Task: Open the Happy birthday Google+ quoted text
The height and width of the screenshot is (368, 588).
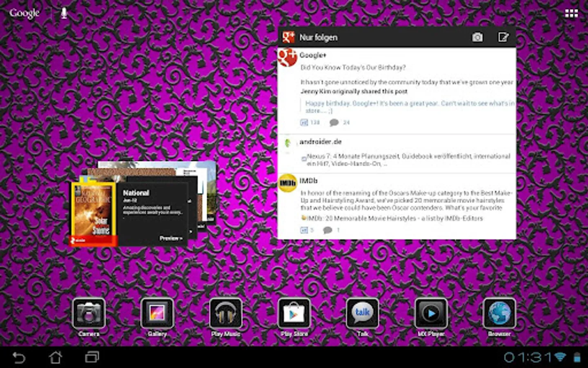Action: (x=410, y=107)
